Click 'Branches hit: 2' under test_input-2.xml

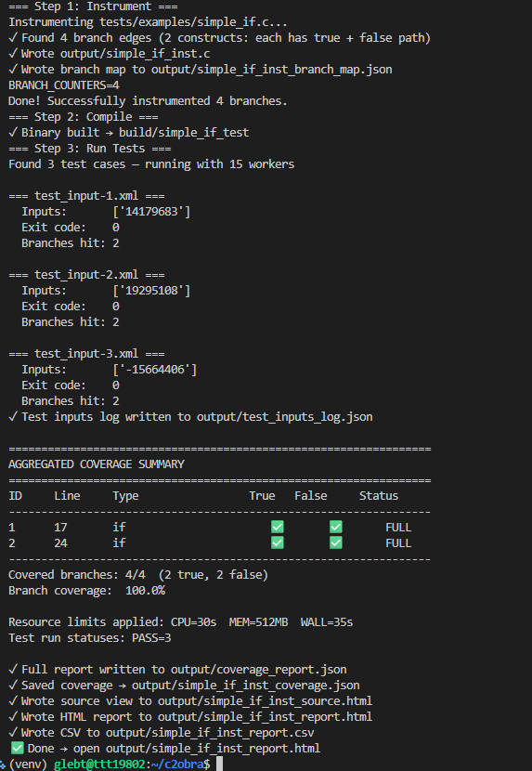(x=71, y=321)
